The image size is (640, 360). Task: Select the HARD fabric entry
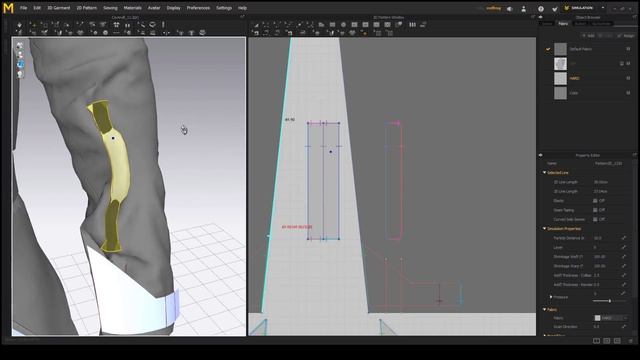click(x=574, y=78)
